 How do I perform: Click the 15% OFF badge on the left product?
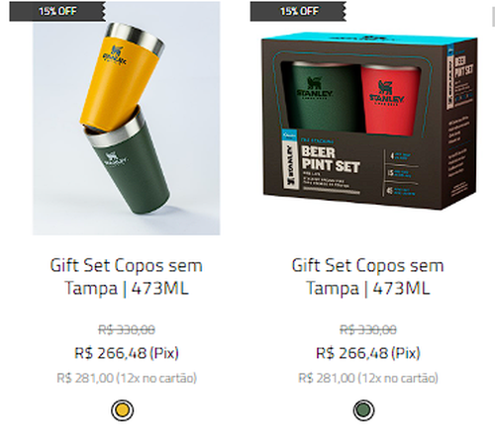57,11
